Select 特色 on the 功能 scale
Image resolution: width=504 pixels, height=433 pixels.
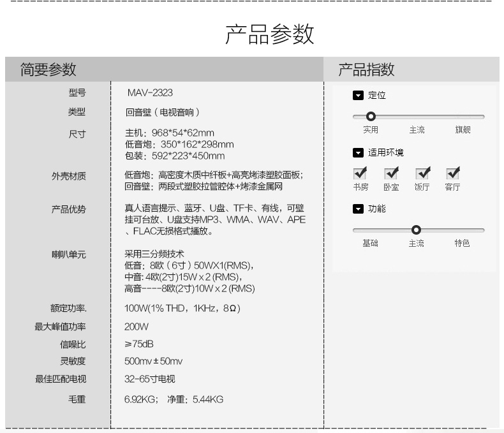pos(462,244)
